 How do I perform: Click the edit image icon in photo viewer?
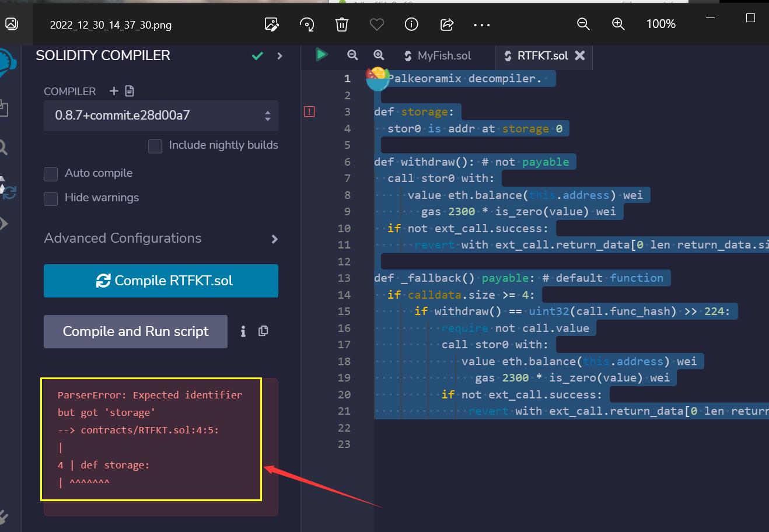[271, 24]
